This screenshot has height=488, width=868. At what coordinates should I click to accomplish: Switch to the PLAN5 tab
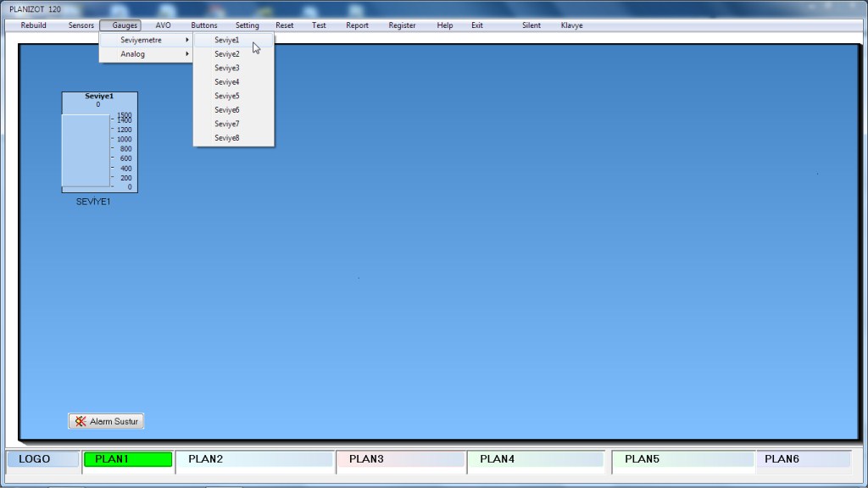point(684,459)
